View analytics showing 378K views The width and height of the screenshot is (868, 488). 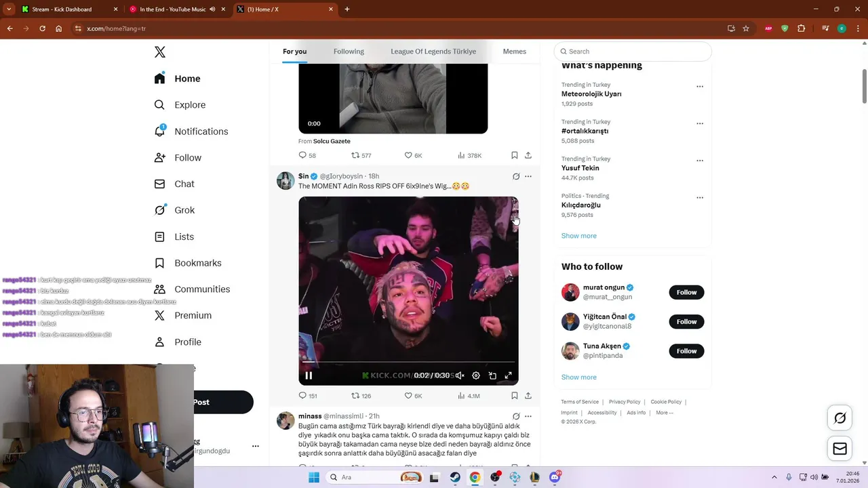[x=469, y=155]
